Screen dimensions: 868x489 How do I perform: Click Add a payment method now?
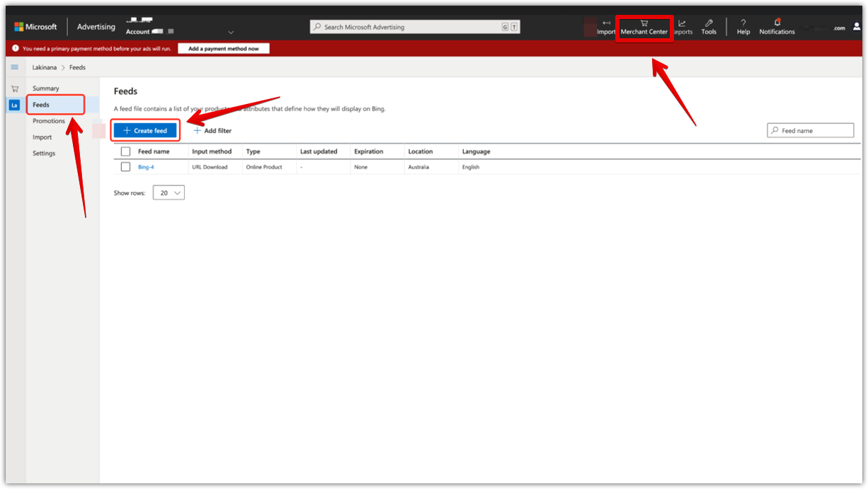click(x=224, y=49)
